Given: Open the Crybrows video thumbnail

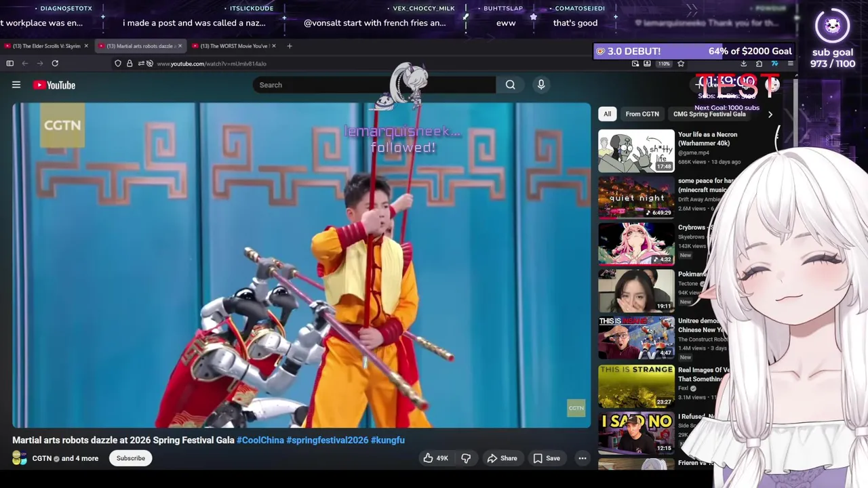Looking at the screenshot, I should pyautogui.click(x=636, y=243).
